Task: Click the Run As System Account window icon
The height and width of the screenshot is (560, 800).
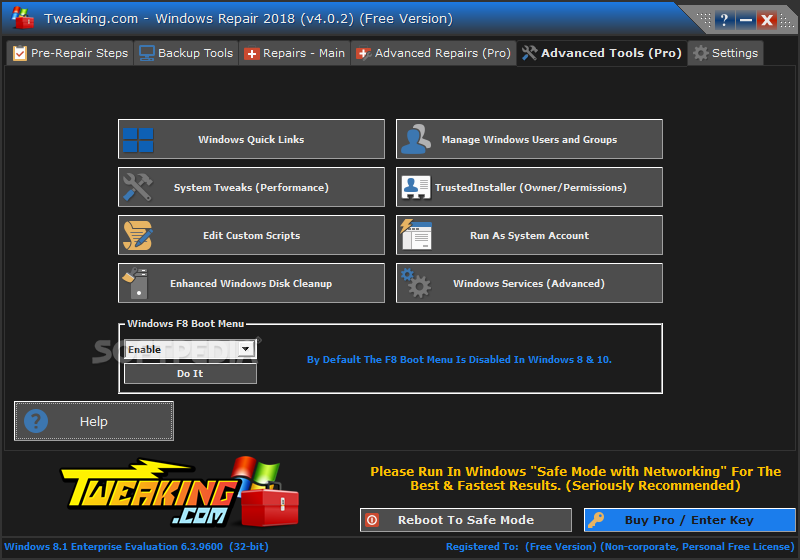Action: [x=416, y=235]
